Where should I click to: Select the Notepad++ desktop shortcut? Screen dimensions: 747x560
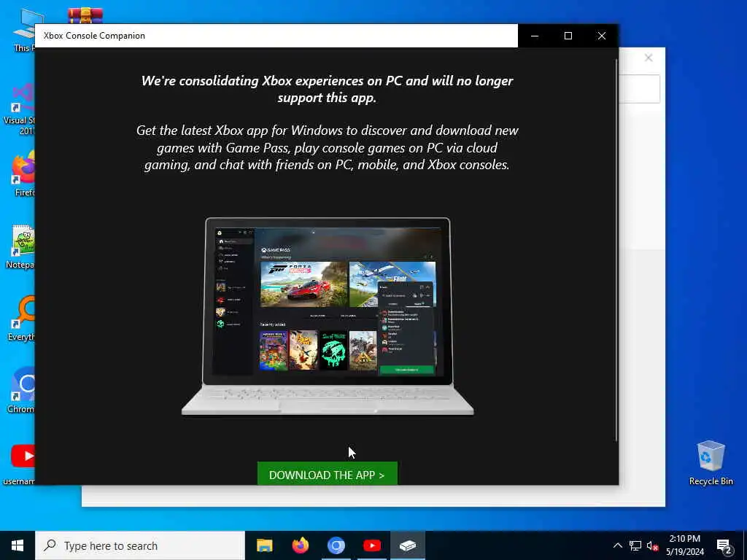click(x=21, y=246)
